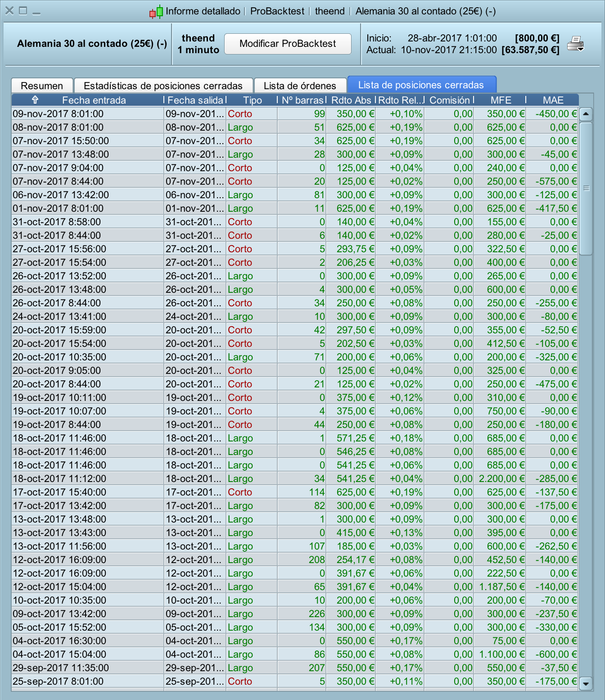This screenshot has height=700, width=605.
Task: Go to the Lista de órdenes tab
Action: (300, 86)
